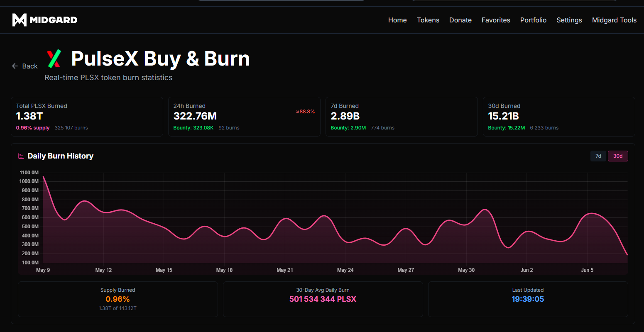Click the chart icon beside Daily Burn History
The height and width of the screenshot is (332, 644).
(21, 156)
